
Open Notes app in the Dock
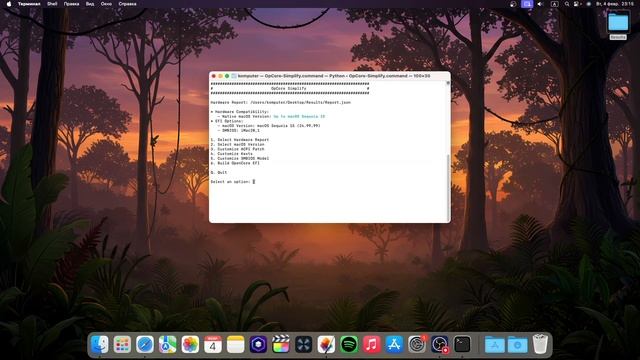(236, 344)
